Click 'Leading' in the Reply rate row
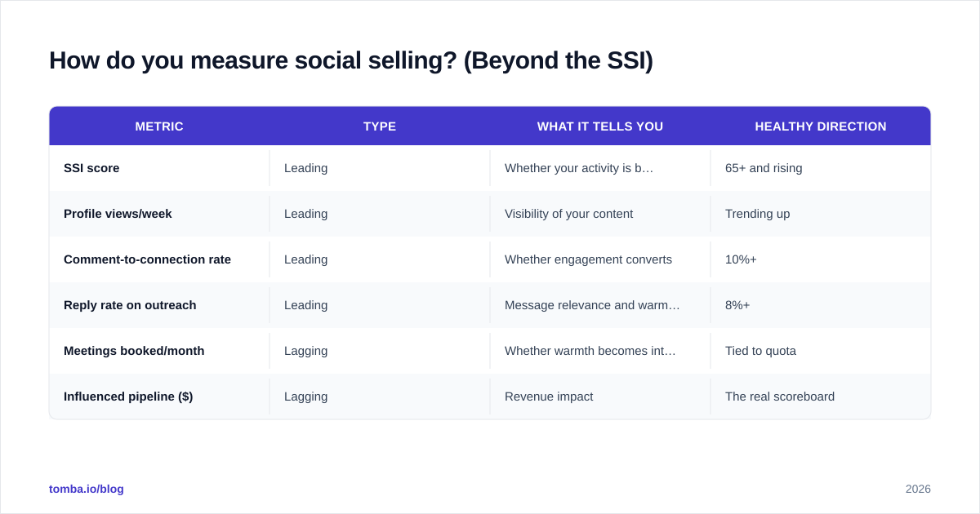The width and height of the screenshot is (980, 514). coord(305,305)
